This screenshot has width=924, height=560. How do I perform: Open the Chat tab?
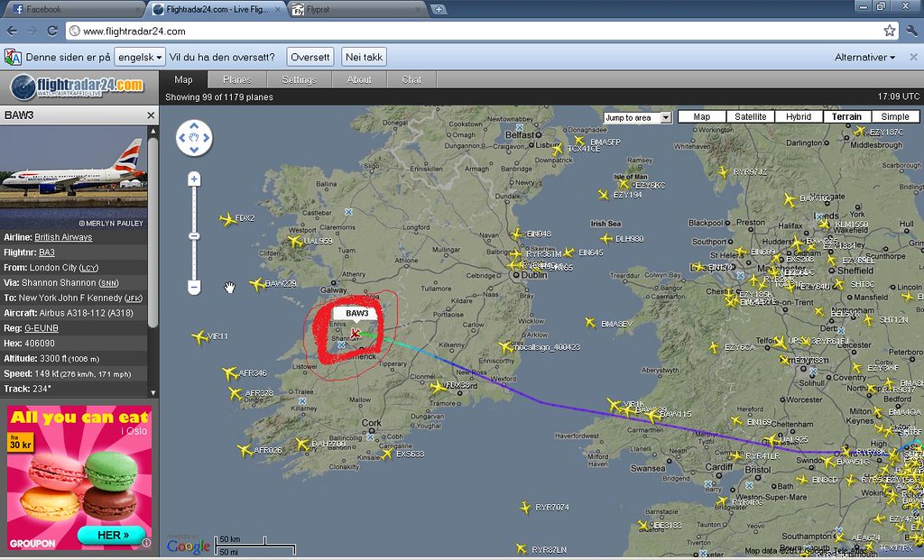[x=411, y=79]
